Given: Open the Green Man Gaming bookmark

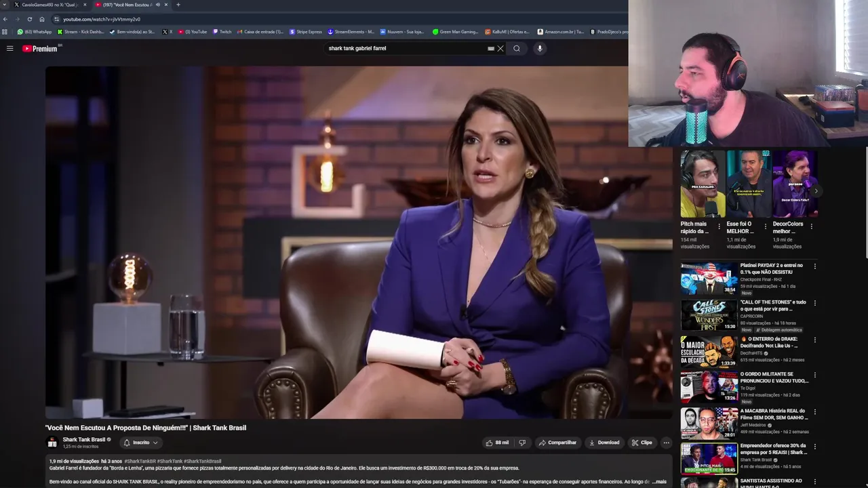Looking at the screenshot, I should pyautogui.click(x=456, y=32).
